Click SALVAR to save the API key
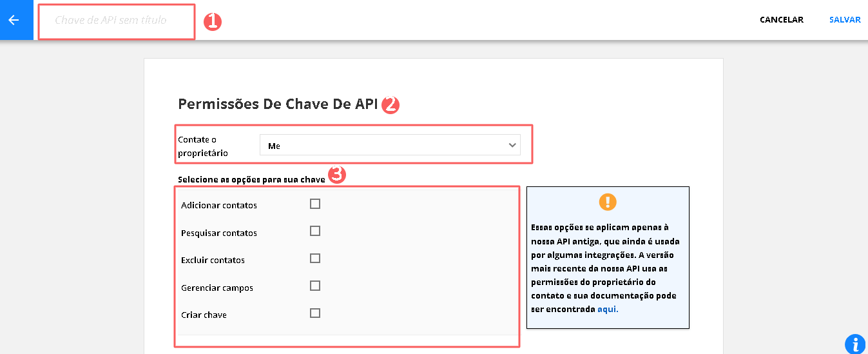Screen dimensions: 868x354 pyautogui.click(x=845, y=20)
